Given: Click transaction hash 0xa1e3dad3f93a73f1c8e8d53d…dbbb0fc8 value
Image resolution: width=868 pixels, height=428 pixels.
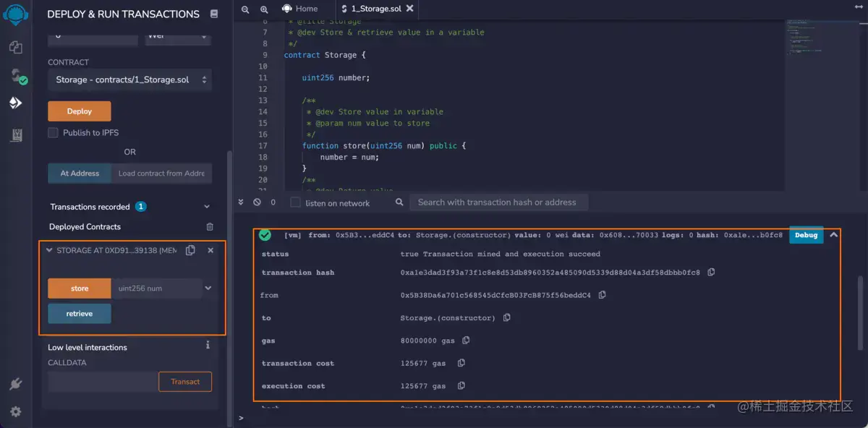Looking at the screenshot, I should [x=550, y=273].
